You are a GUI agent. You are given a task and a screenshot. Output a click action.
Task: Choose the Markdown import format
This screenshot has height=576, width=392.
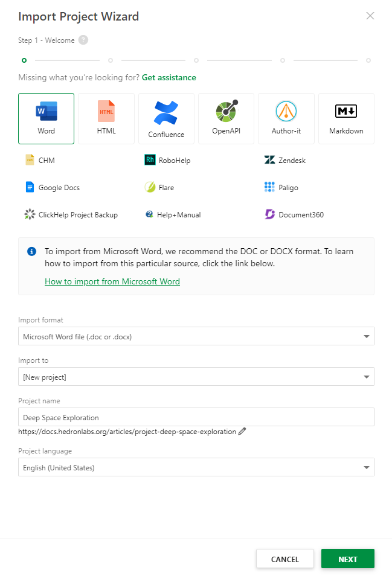[x=346, y=118]
